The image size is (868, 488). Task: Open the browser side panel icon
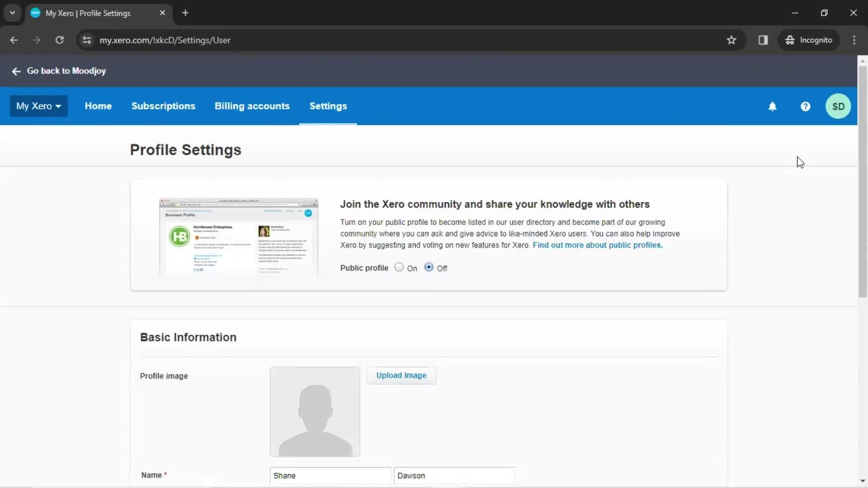point(763,40)
